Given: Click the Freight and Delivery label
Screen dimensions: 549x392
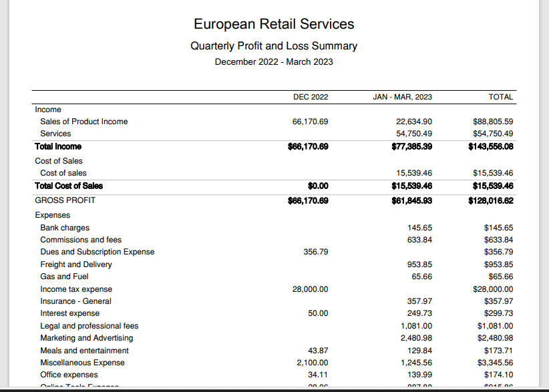Looking at the screenshot, I should (x=76, y=264).
